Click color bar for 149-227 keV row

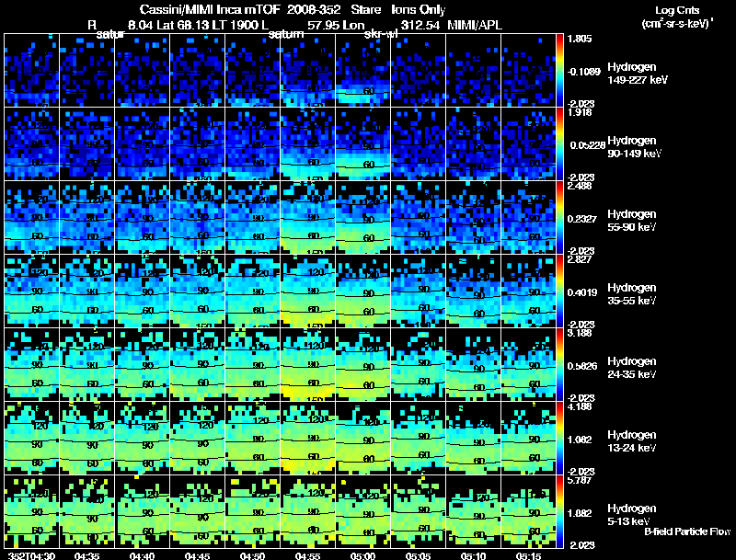pos(559,71)
